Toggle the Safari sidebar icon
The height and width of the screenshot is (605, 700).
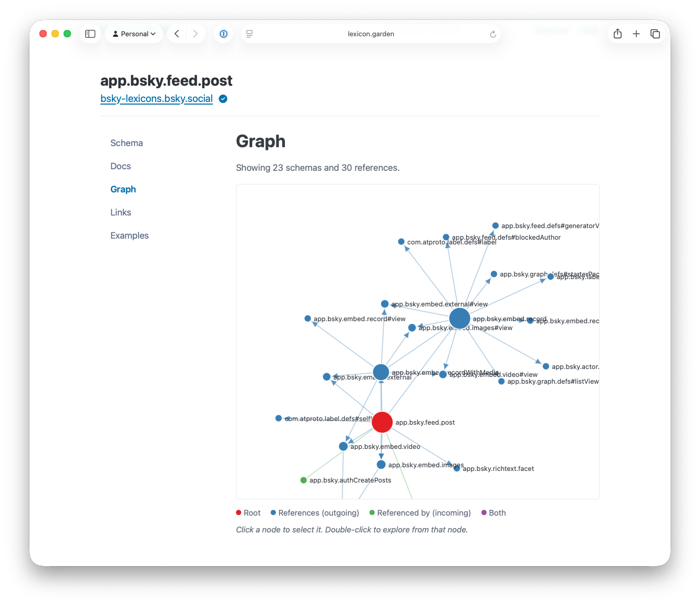pyautogui.click(x=90, y=34)
